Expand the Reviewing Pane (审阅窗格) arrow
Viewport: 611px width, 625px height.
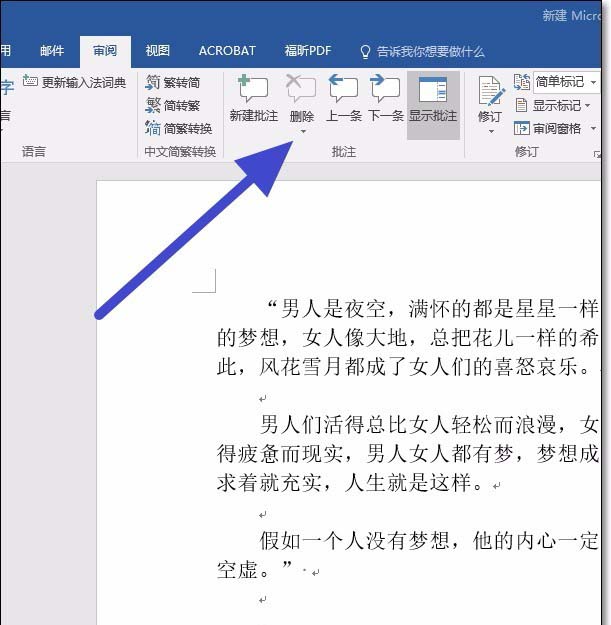(593, 129)
